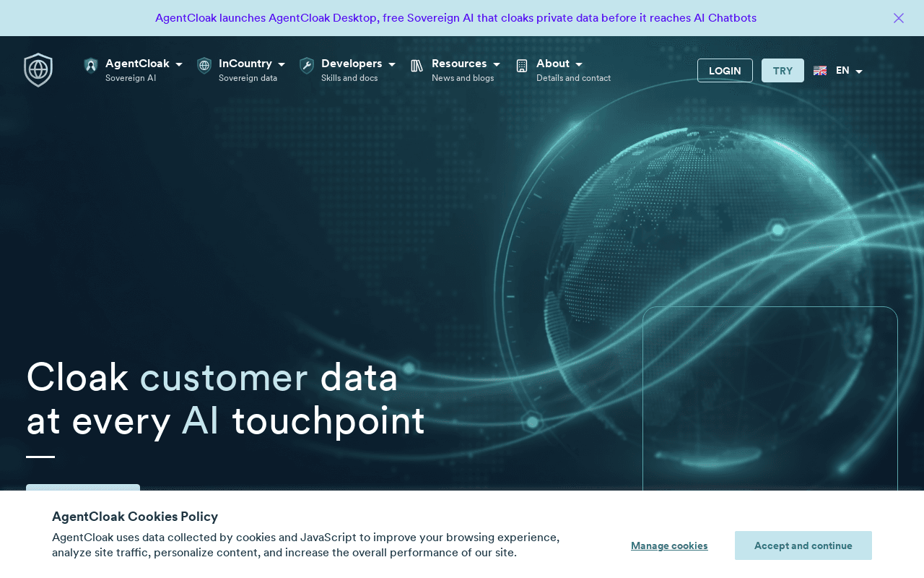Open the Resources menu label
This screenshot has width=924, height=578.
click(459, 64)
